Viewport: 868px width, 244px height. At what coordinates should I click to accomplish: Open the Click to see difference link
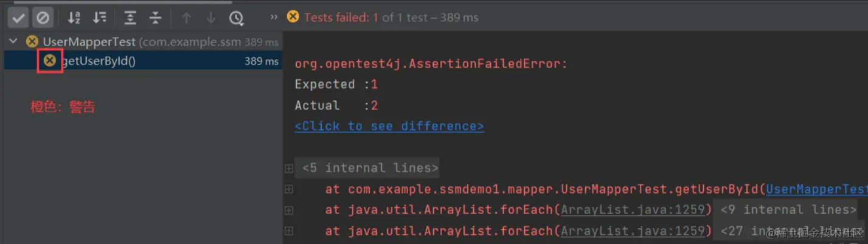[389, 126]
